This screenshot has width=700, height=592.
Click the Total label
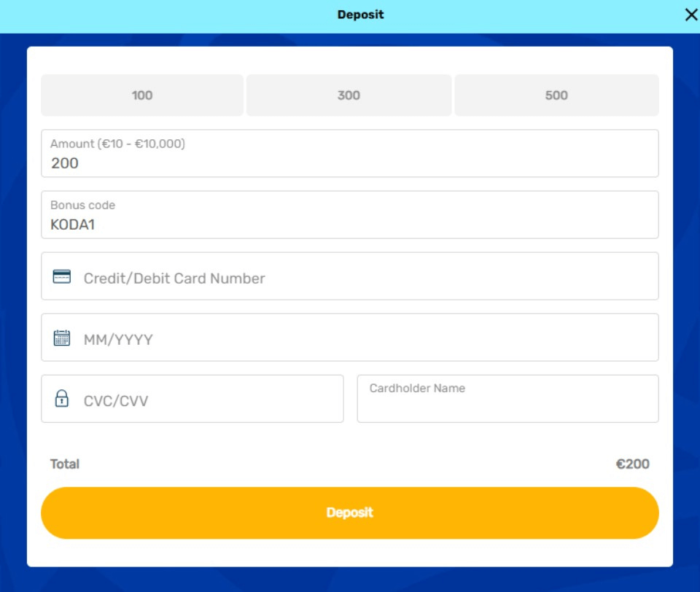(x=65, y=464)
